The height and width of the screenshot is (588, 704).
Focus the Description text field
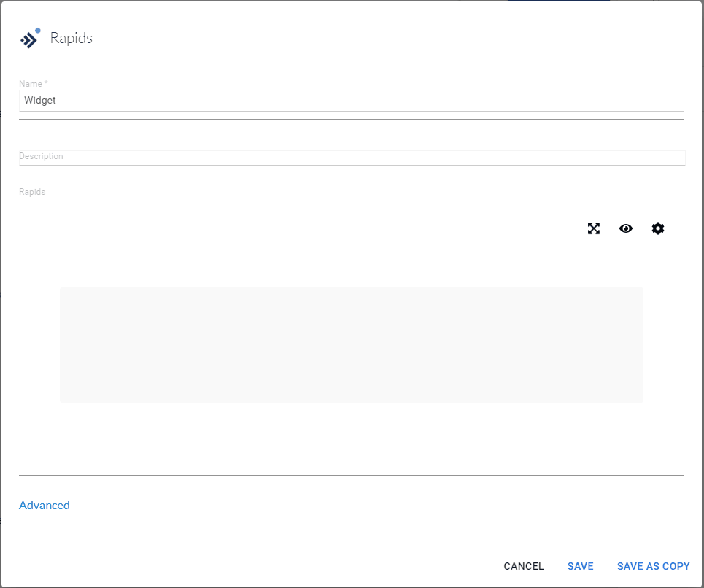tap(350, 158)
